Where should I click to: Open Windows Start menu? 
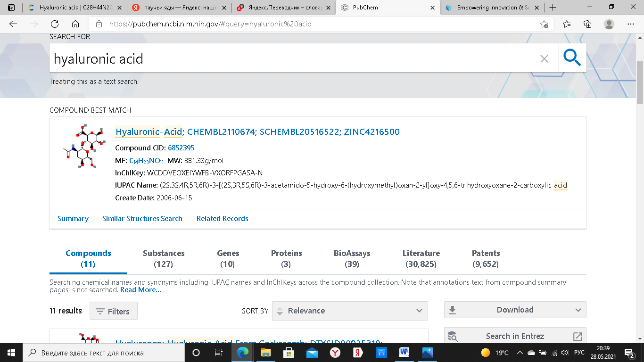click(11, 353)
